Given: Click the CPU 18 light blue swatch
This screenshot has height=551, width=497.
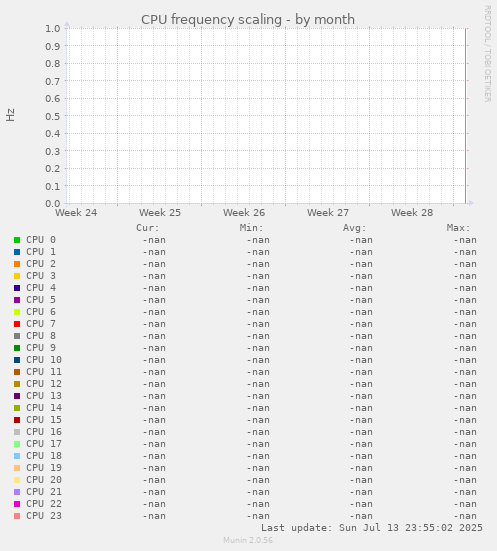Looking at the screenshot, I should tap(17, 456).
